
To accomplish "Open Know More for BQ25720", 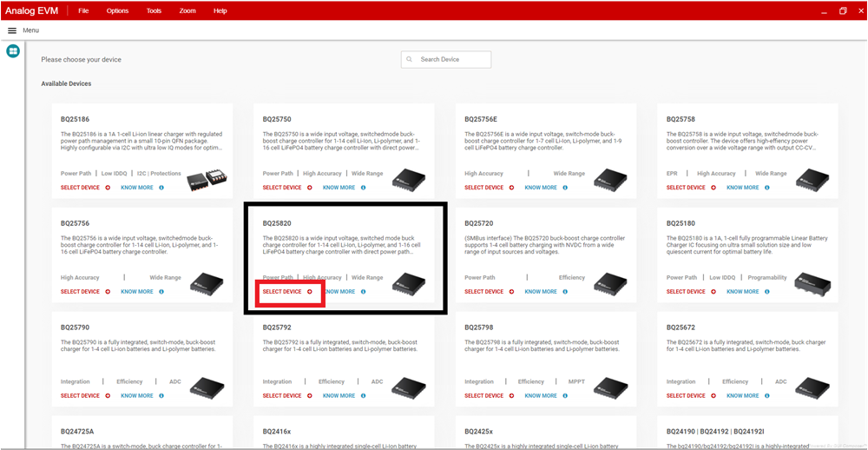I will (540, 292).
